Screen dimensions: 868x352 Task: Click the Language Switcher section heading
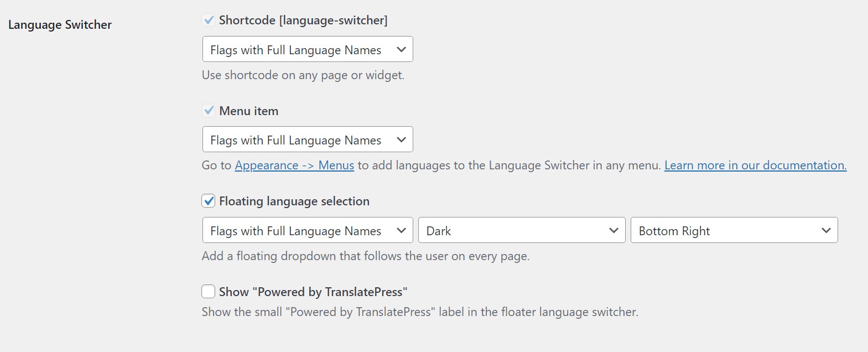click(x=60, y=25)
